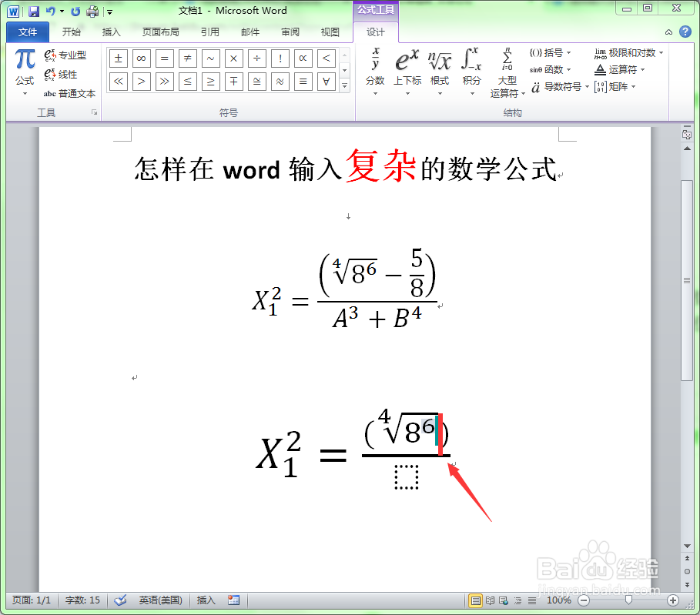
Task: Insert the approximately-equal (congruent) symbol
Action: pyautogui.click(x=257, y=82)
